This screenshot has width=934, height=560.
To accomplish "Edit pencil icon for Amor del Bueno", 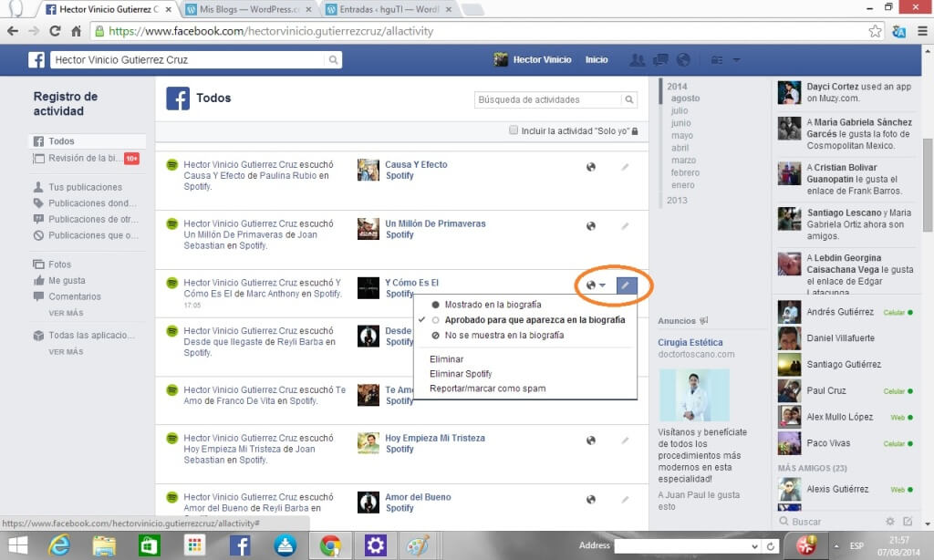I will coord(625,499).
